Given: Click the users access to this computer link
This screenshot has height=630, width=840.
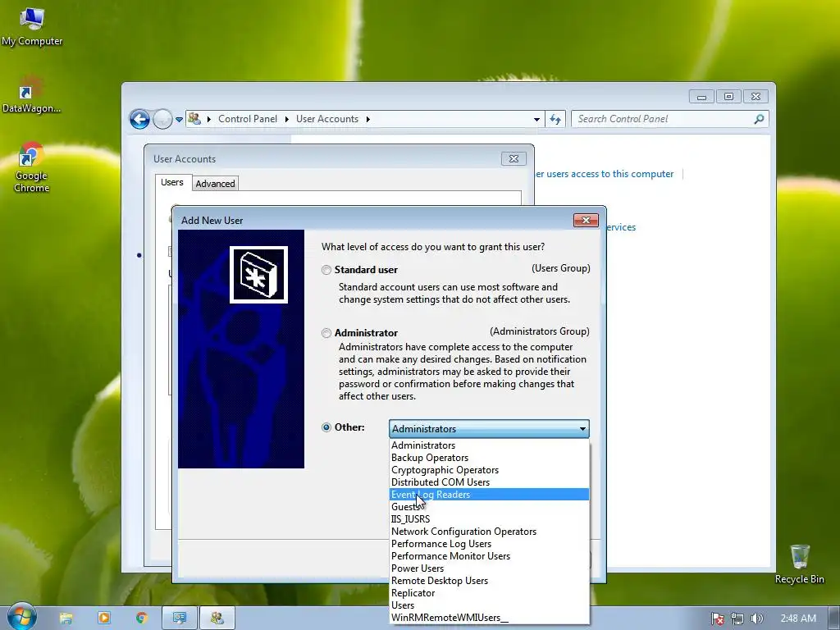Looking at the screenshot, I should click(605, 174).
